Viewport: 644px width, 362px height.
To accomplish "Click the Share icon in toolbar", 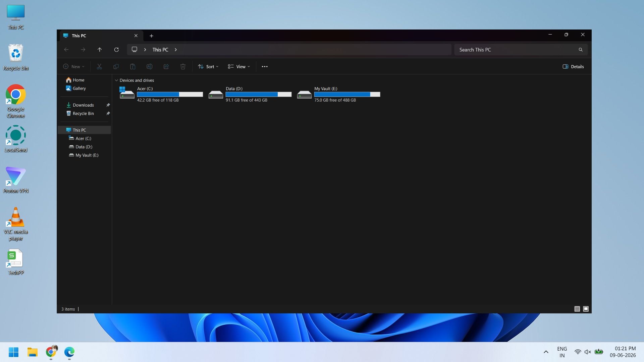I will pyautogui.click(x=166, y=67).
